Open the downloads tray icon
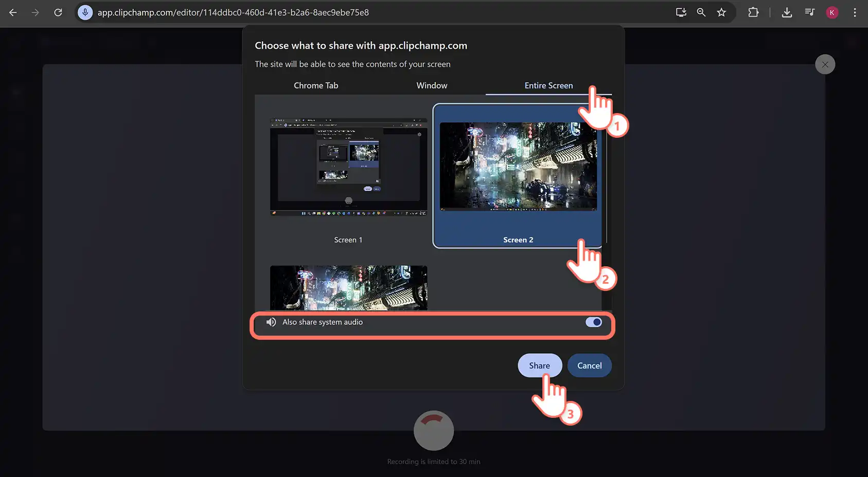This screenshot has height=477, width=868. click(787, 12)
